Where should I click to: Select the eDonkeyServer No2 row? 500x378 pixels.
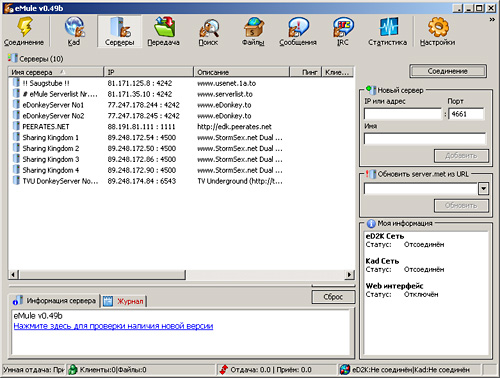click(x=181, y=115)
